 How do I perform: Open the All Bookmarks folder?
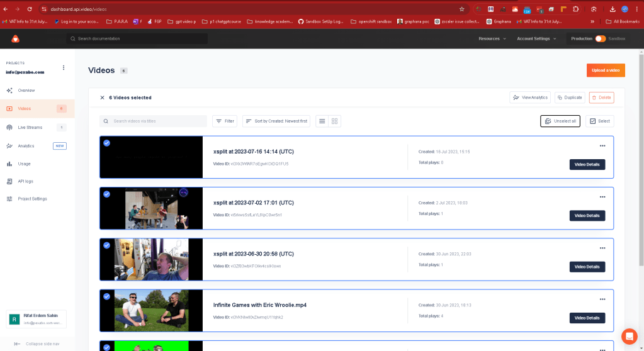623,21
